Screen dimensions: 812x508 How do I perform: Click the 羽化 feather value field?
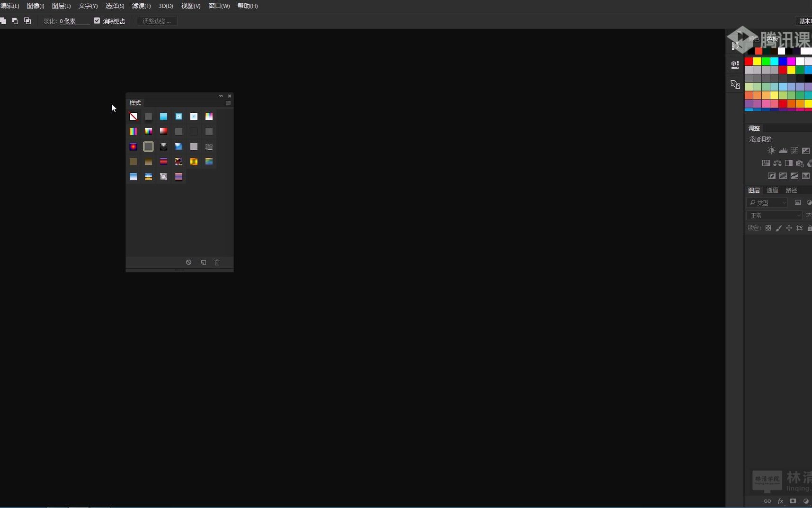coord(74,21)
